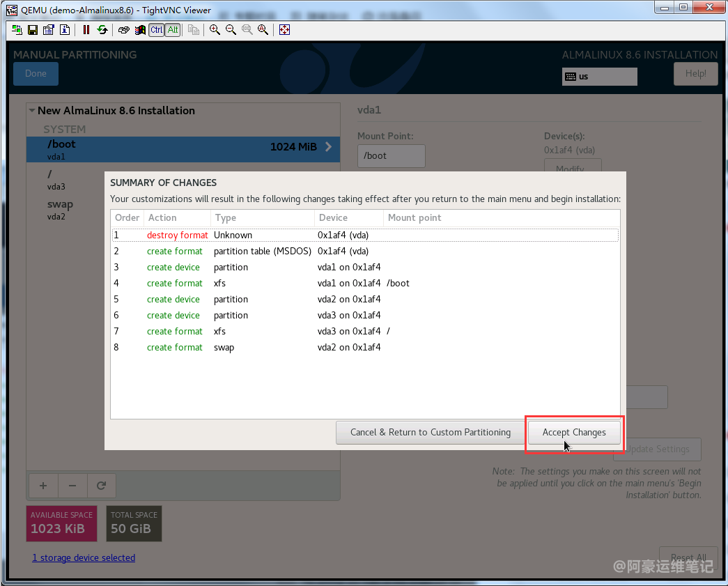Click the reload storage configuration icon
This screenshot has width=728, height=586.
[101, 486]
